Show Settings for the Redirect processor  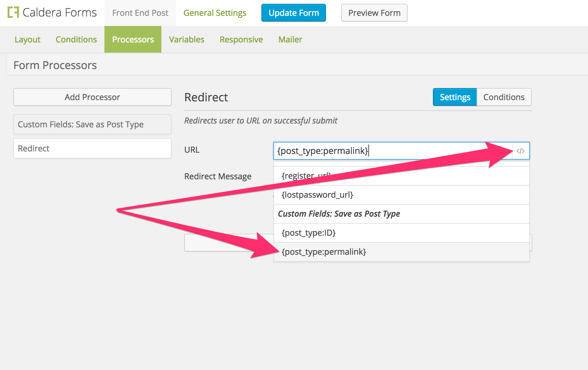[x=454, y=97]
